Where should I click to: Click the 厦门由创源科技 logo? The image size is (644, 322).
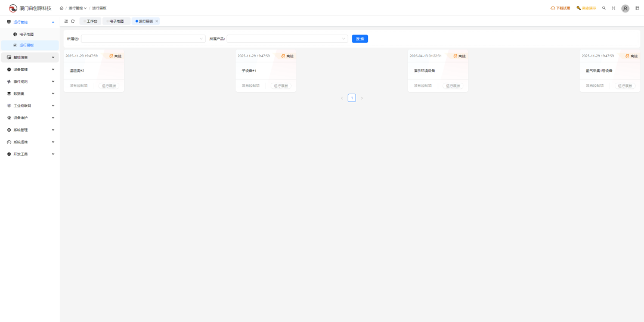pos(30,8)
